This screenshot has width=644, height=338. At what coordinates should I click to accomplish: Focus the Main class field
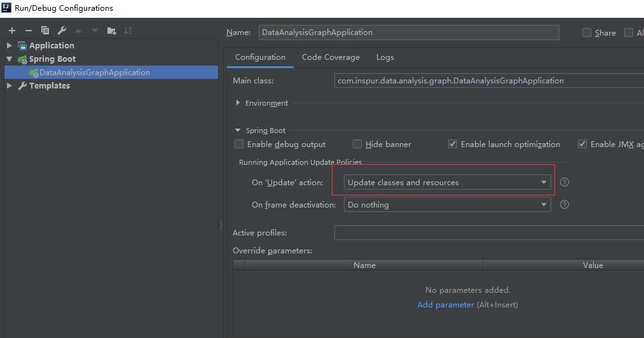pos(489,81)
